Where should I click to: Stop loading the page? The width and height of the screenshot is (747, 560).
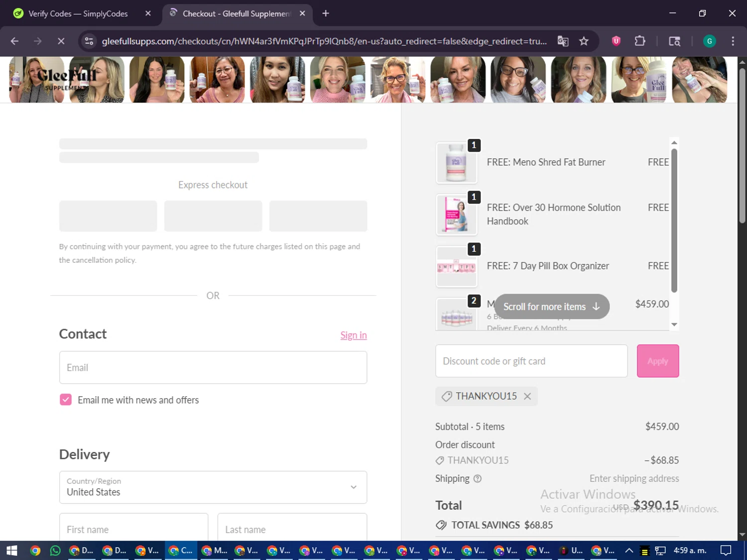61,41
